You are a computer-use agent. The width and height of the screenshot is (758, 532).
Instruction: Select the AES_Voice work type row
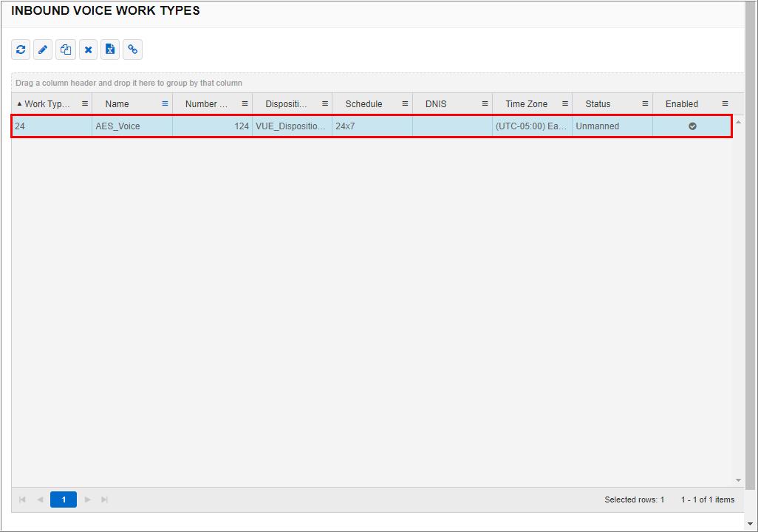(x=296, y=126)
